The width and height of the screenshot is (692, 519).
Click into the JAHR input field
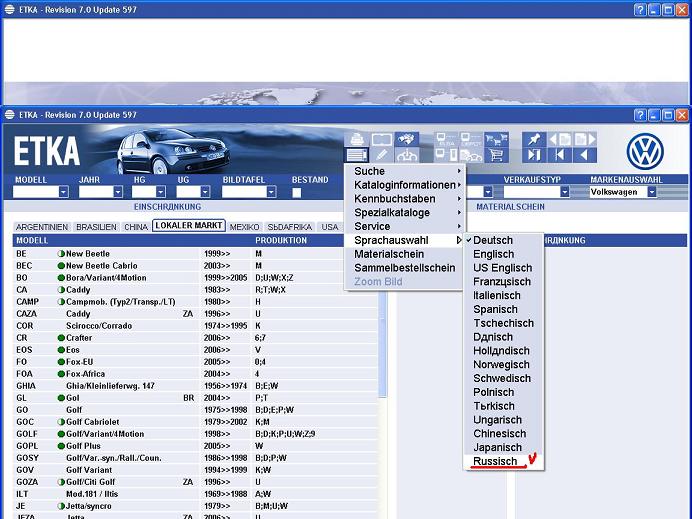coord(96,192)
